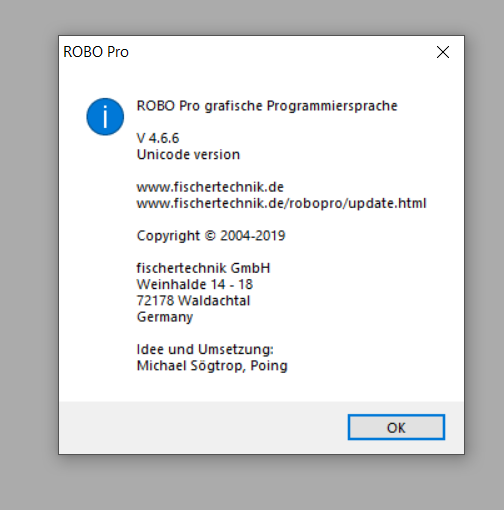The width and height of the screenshot is (504, 510).
Task: Click the empty title bar area
Action: pos(280,52)
